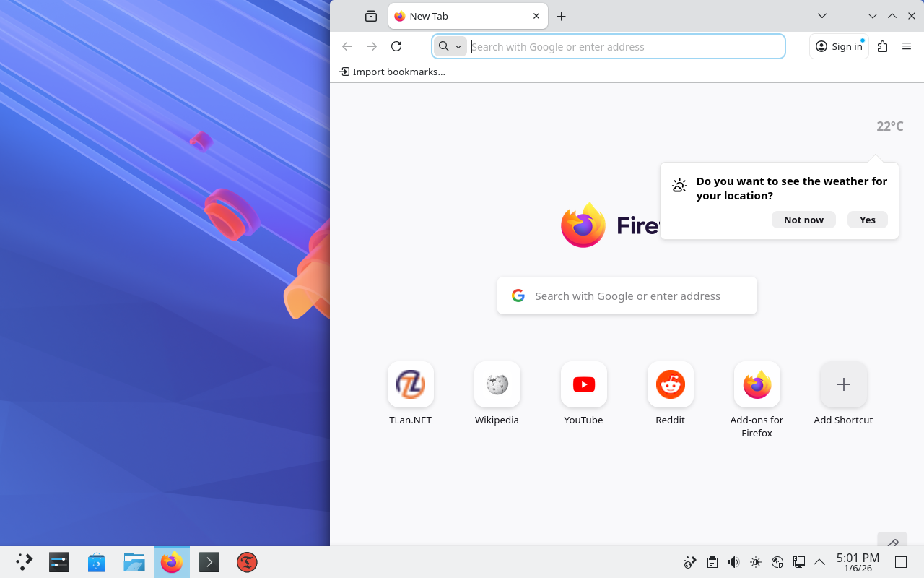Open the Firefox hamburger application menu
This screenshot has width=924, height=578.
(x=907, y=46)
